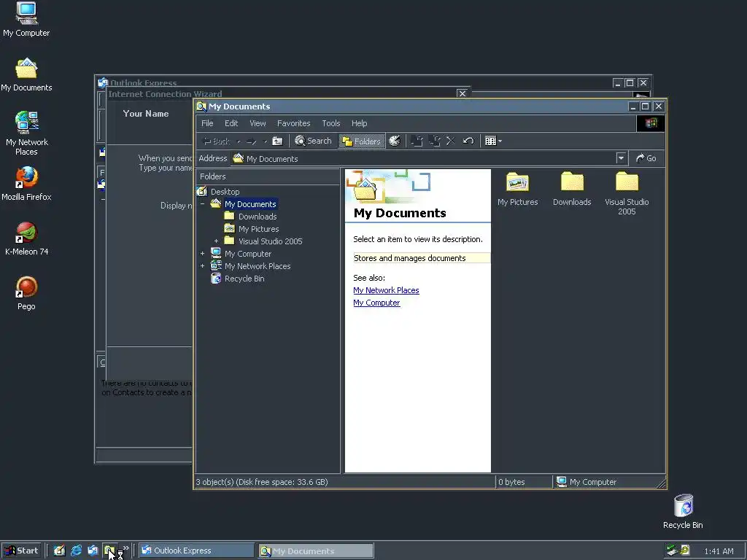This screenshot has width=747, height=560.
Task: Click the Forward arrow toolbar button
Action: [x=252, y=141]
